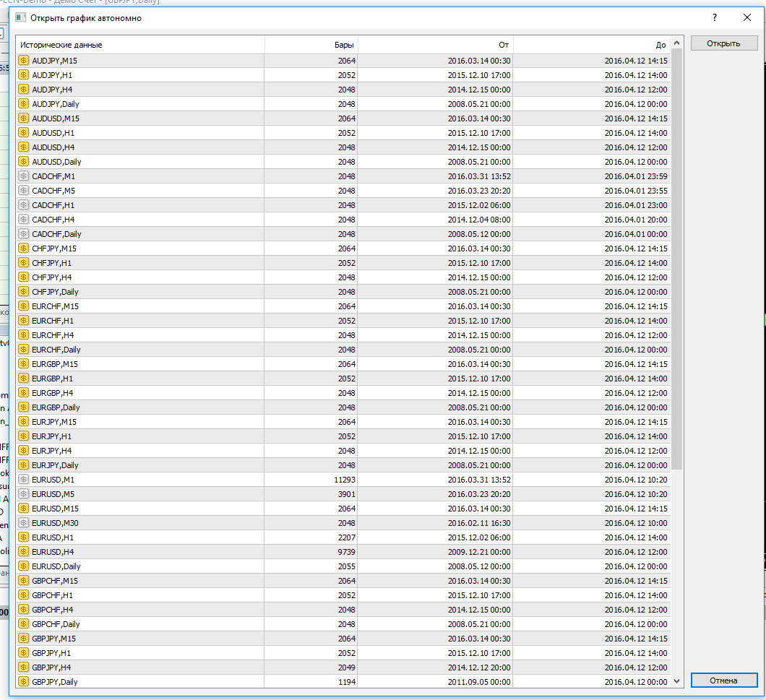
Task: Select the CADCHF,H1 row
Action: click(343, 205)
